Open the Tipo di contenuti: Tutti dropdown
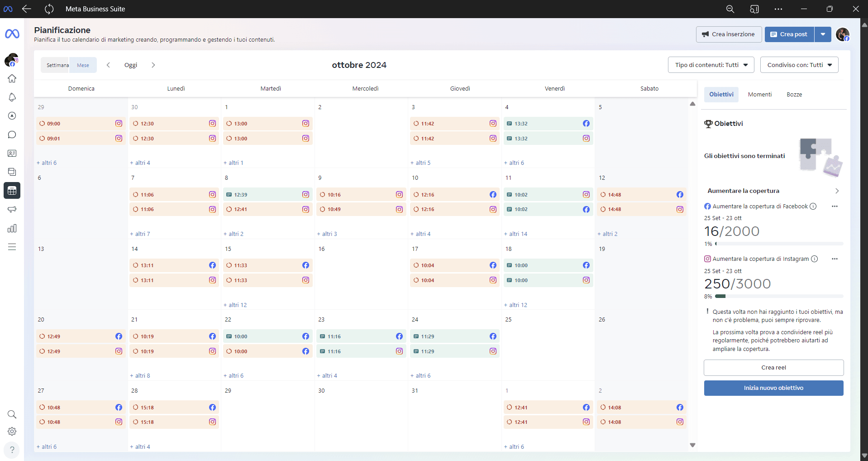868x461 pixels. [x=711, y=64]
